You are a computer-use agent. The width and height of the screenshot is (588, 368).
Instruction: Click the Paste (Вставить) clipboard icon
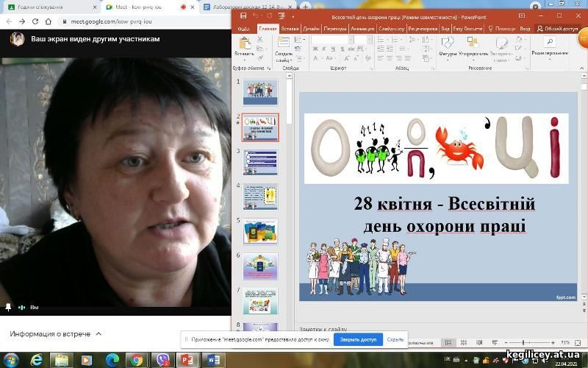[245, 43]
